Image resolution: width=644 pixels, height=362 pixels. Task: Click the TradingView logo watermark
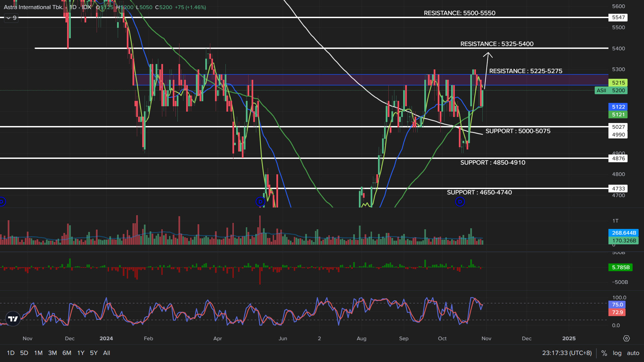[12, 319]
